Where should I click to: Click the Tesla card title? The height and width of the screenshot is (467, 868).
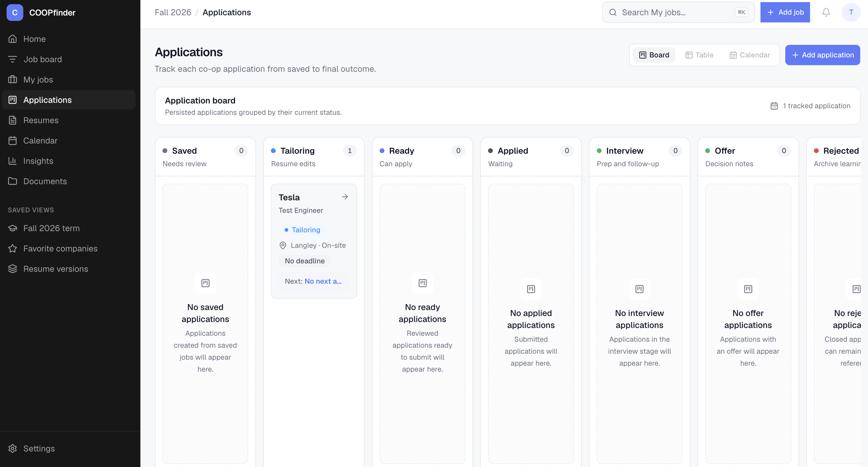(289, 197)
